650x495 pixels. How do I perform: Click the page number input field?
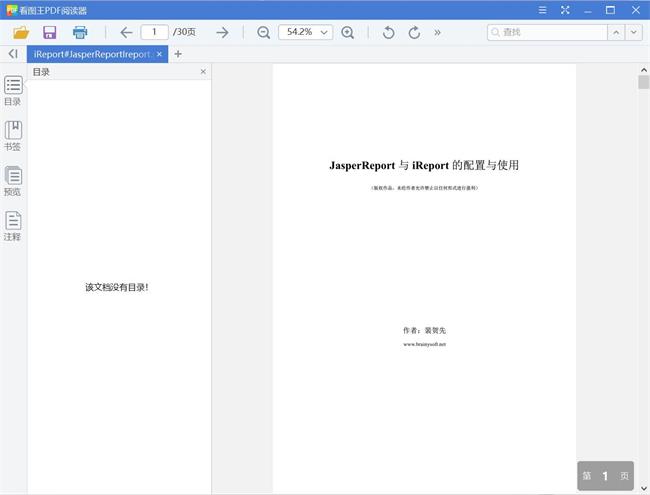(x=154, y=32)
